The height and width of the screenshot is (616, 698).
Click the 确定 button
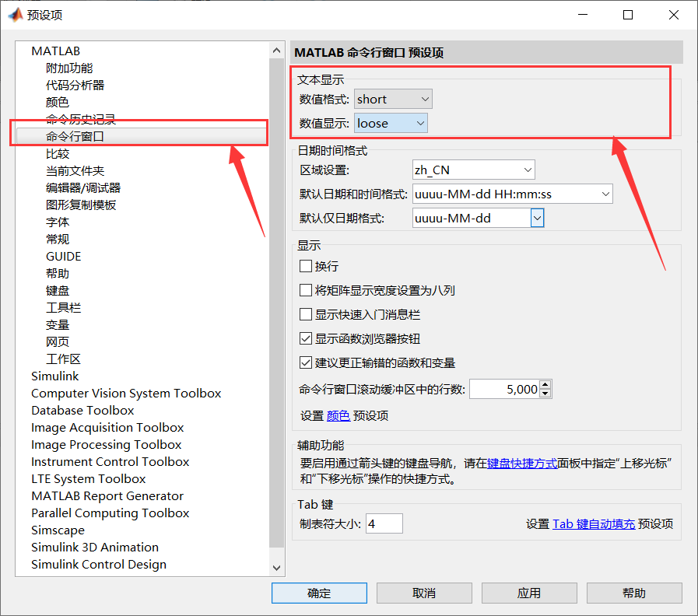(x=319, y=593)
